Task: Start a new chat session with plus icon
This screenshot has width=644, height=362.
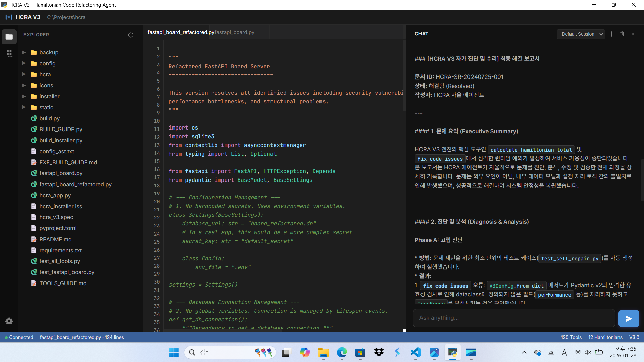Action: 611,34
